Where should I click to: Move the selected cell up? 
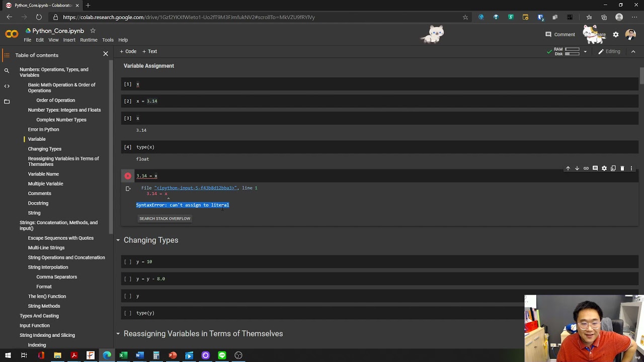point(568,168)
